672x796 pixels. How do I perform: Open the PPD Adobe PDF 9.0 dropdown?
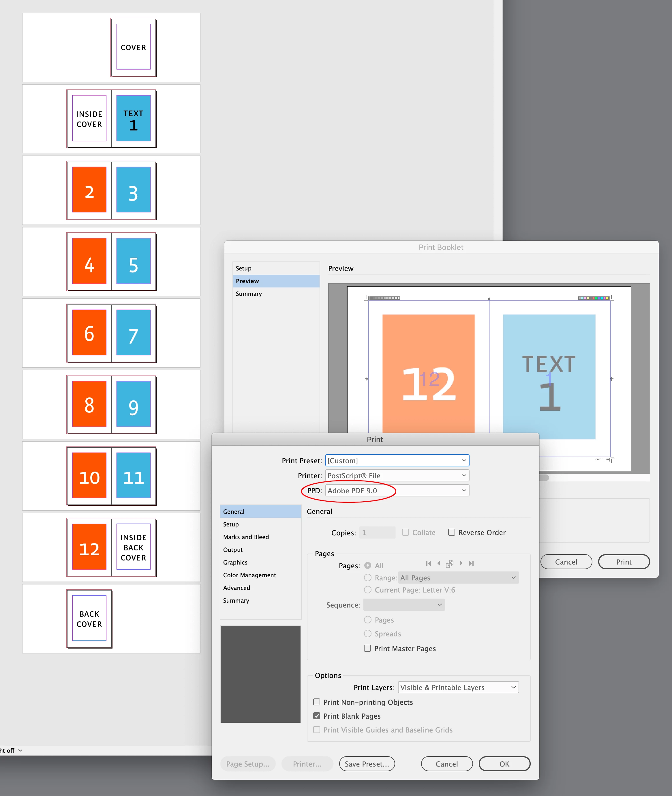click(x=397, y=490)
